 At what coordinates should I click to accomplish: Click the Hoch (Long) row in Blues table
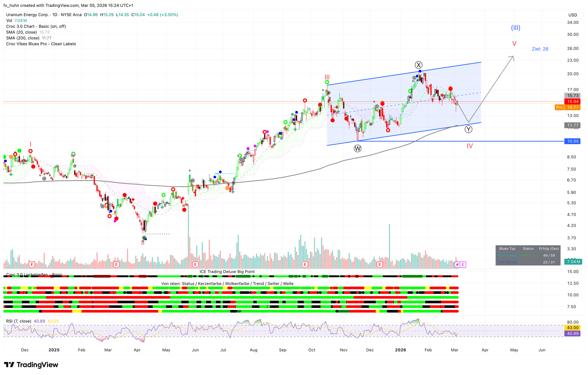(x=507, y=255)
